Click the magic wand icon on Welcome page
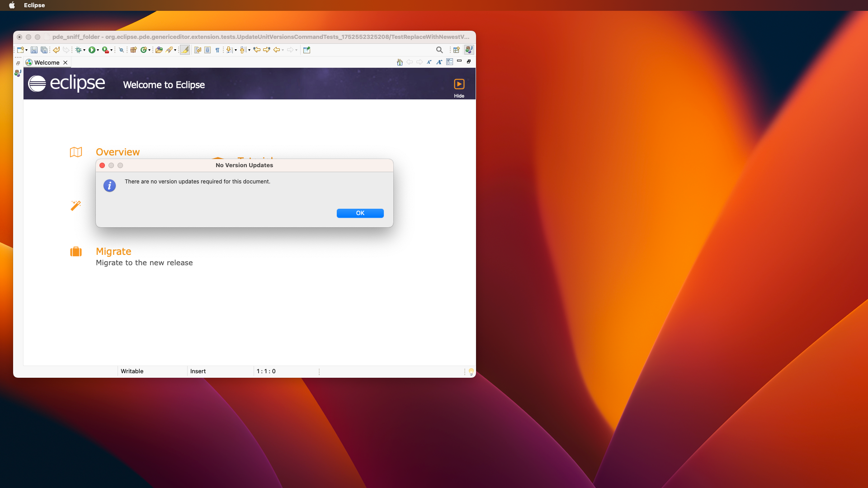 click(75, 206)
